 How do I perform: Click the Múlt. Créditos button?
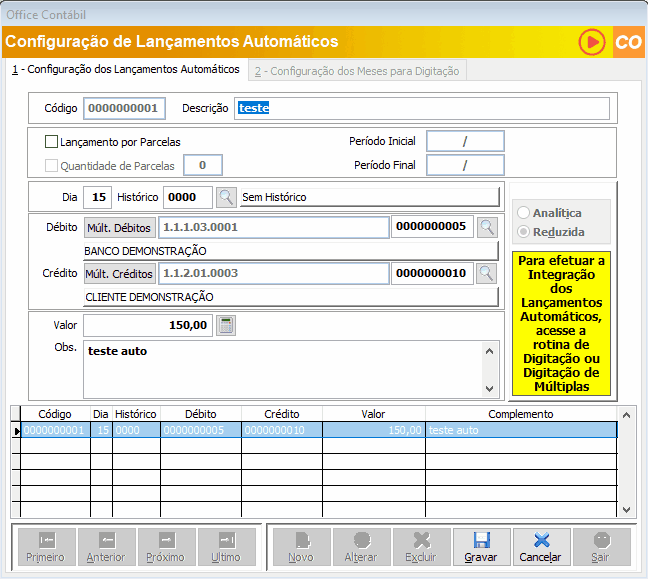[x=119, y=273]
